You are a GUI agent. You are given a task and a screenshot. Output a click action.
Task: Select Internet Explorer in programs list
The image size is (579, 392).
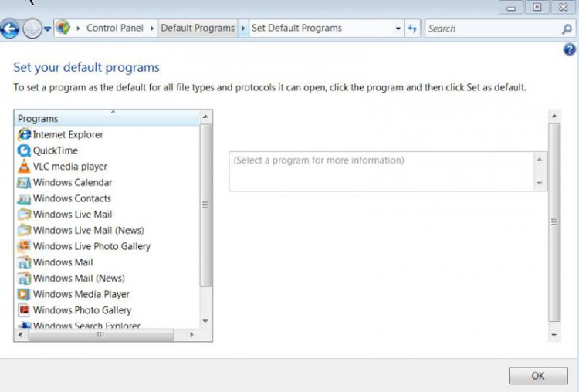pos(68,134)
